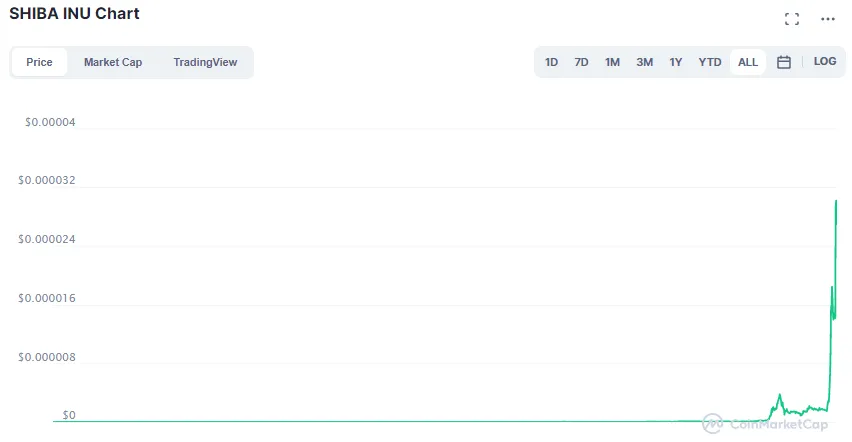Select the 1M time range
The height and width of the screenshot is (442, 852).
[612, 62]
